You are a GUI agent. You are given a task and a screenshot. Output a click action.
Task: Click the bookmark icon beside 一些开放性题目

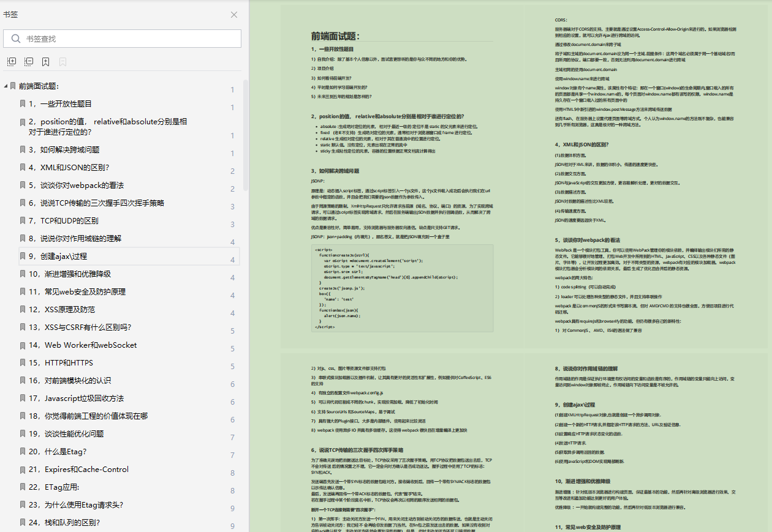pyautogui.click(x=23, y=104)
